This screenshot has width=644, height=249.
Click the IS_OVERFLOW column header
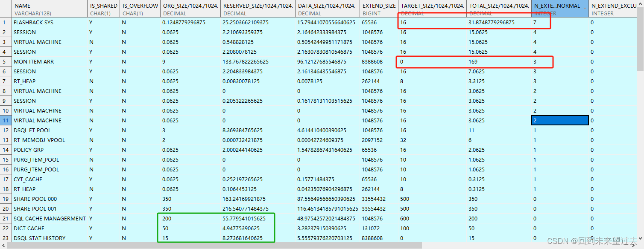click(140, 9)
